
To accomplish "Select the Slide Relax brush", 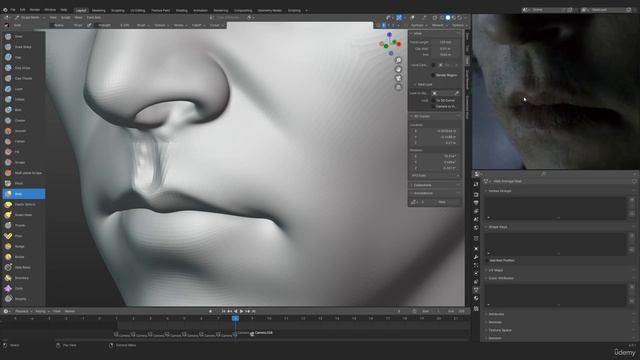I will click(24, 267).
